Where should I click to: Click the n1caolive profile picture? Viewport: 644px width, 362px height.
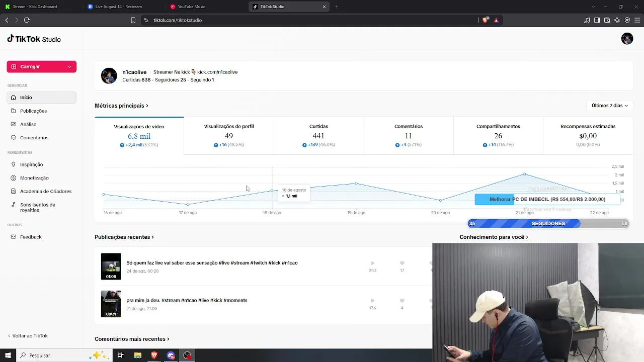pyautogui.click(x=109, y=76)
